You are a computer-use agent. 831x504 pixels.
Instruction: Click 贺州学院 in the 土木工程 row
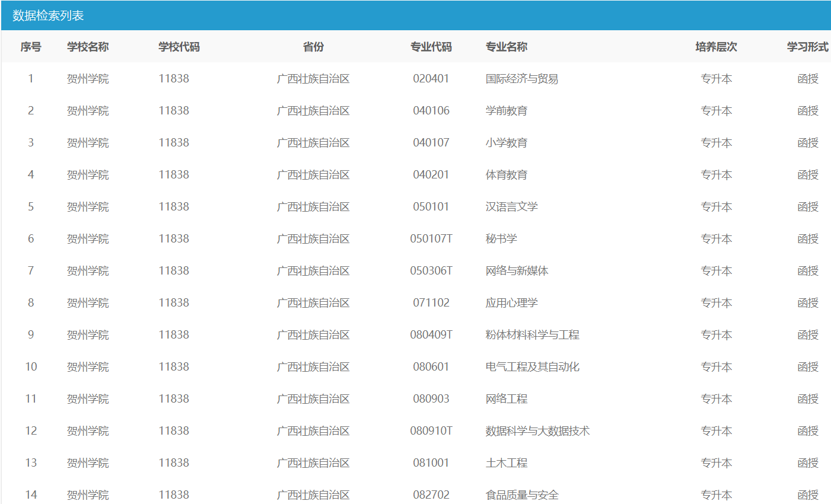click(x=88, y=463)
